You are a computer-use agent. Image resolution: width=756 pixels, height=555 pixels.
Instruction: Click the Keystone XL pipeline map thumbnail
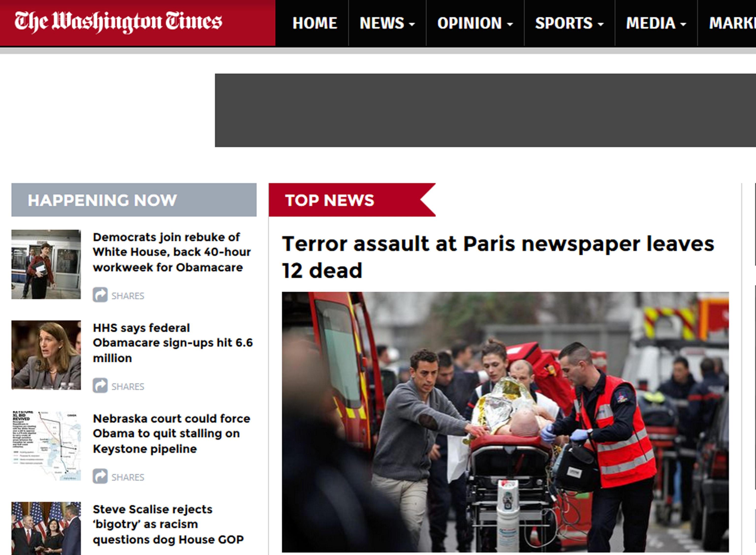(46, 445)
